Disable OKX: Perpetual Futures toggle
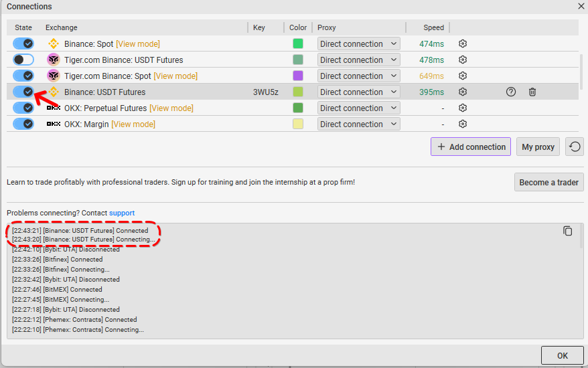 [x=23, y=108]
